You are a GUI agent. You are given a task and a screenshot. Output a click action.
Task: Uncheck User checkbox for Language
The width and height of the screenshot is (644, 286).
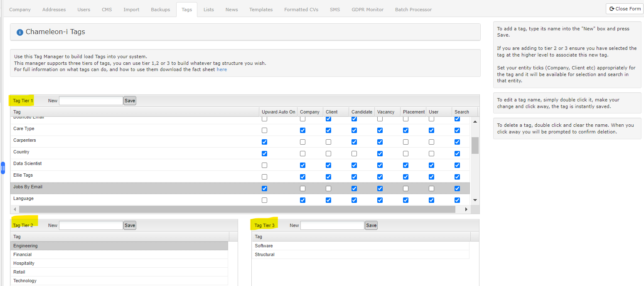[431, 200]
